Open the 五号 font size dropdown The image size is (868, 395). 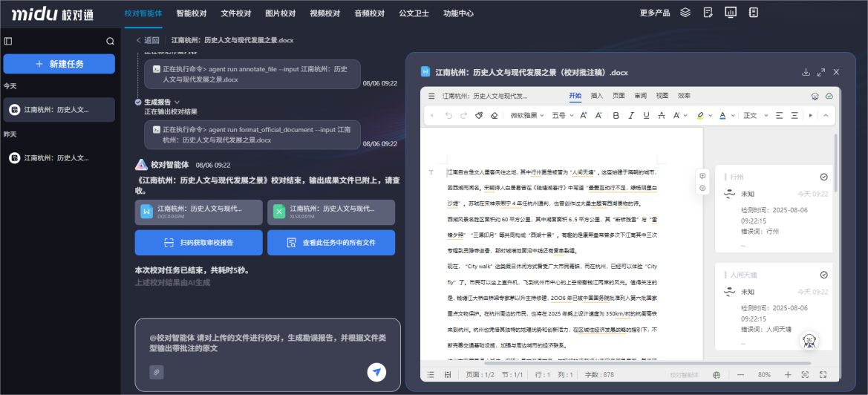(562, 116)
